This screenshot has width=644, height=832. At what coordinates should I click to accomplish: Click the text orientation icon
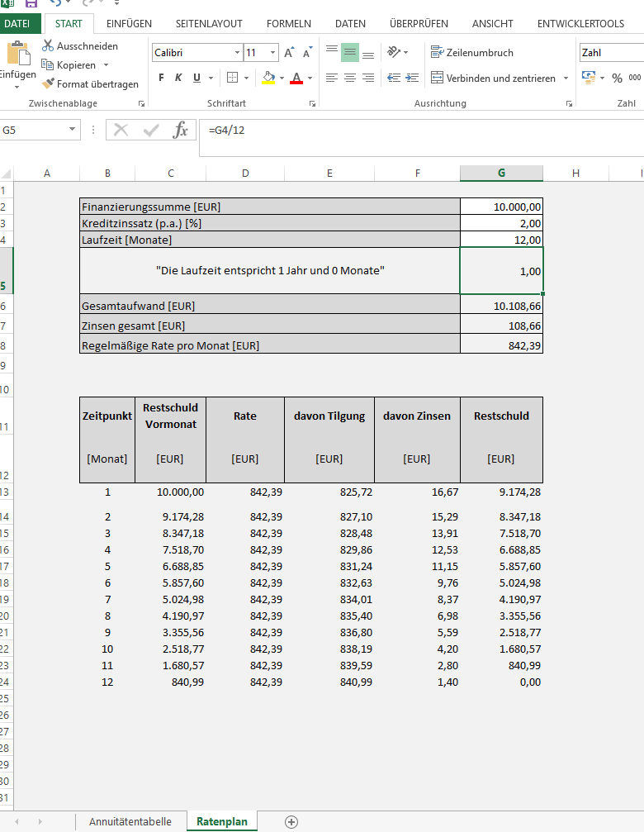pyautogui.click(x=395, y=52)
